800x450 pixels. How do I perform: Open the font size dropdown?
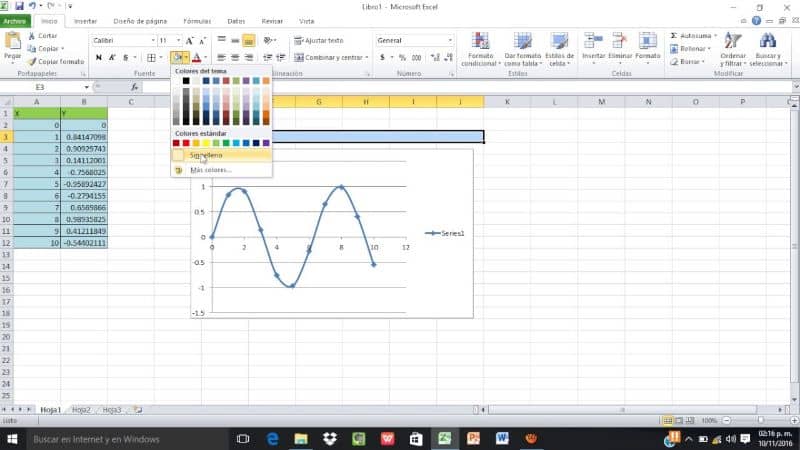(178, 40)
